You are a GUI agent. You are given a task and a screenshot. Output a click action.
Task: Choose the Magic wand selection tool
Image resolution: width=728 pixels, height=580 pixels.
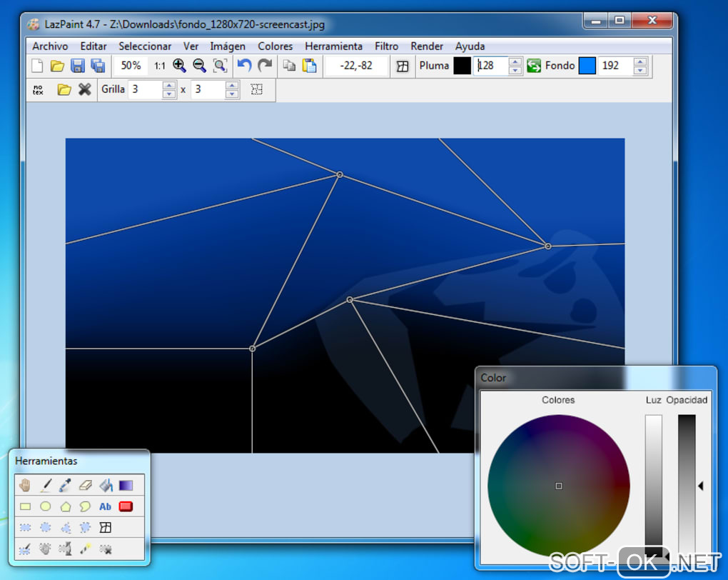pyautogui.click(x=86, y=549)
